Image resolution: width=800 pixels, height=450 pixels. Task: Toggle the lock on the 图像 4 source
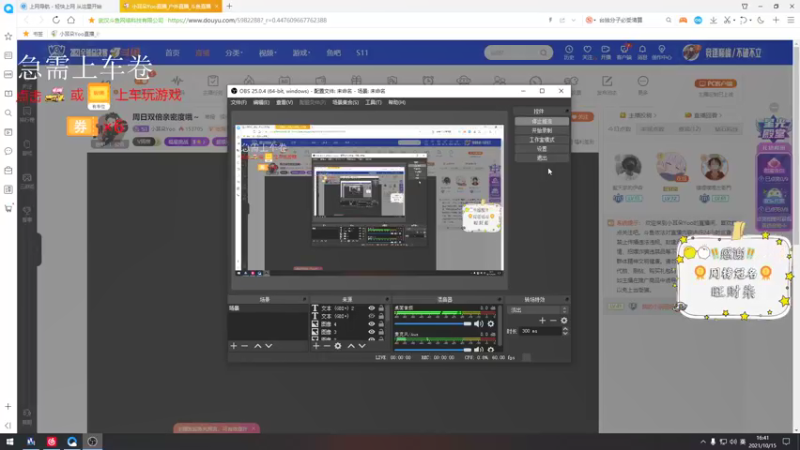pos(381,323)
